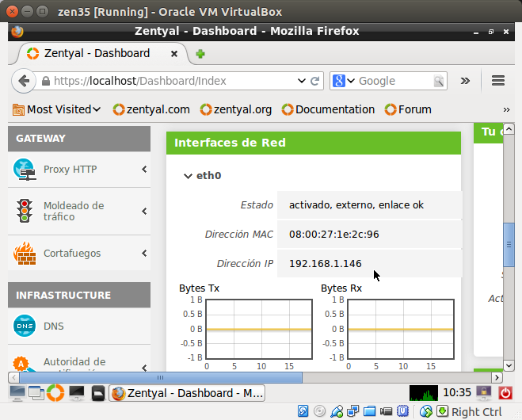The height and width of the screenshot is (420, 522).
Task: Click the taskbar window switcher icon
Action: [36, 393]
